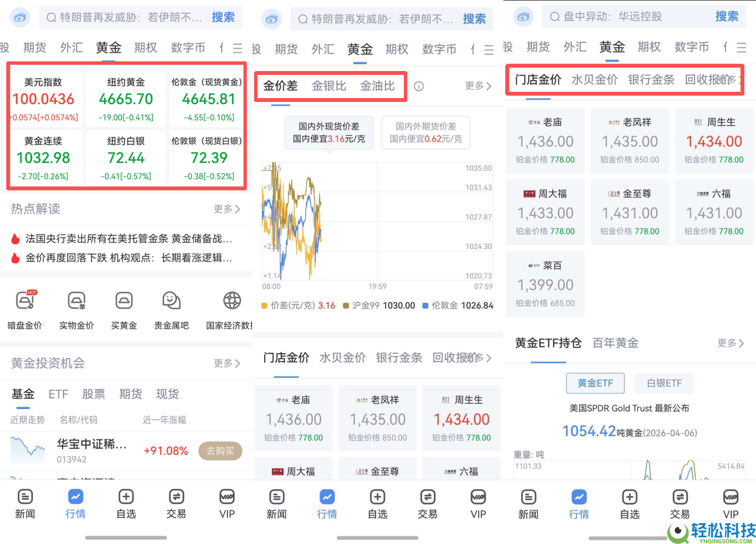Viewport: 756px width, 544px height.
Task: Click the 去购买 button for 华宝中证稀有 fund
Action: (x=220, y=451)
